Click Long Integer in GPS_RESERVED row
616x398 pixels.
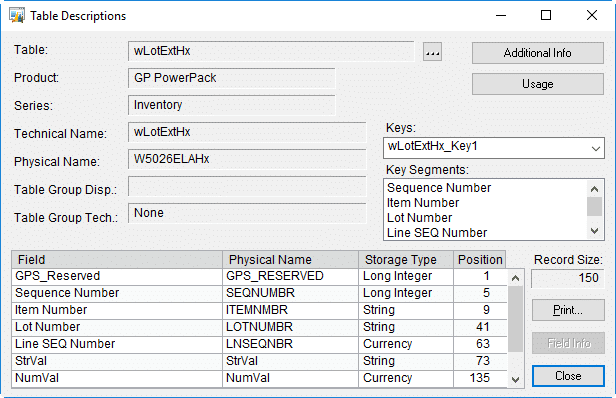point(397,276)
